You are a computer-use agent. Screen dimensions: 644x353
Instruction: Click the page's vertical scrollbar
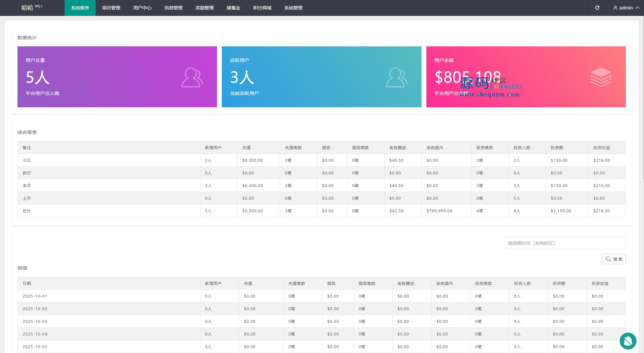pyautogui.click(x=643, y=97)
